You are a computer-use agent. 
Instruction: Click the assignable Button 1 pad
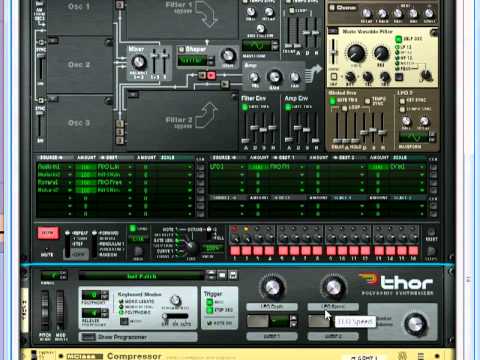click(258, 321)
